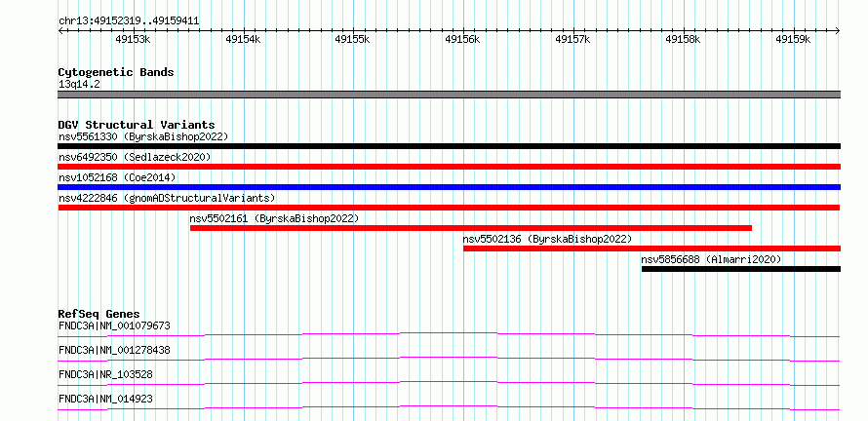Click the 13q14.2 band label
This screenshot has width=868, height=421.
(79, 85)
